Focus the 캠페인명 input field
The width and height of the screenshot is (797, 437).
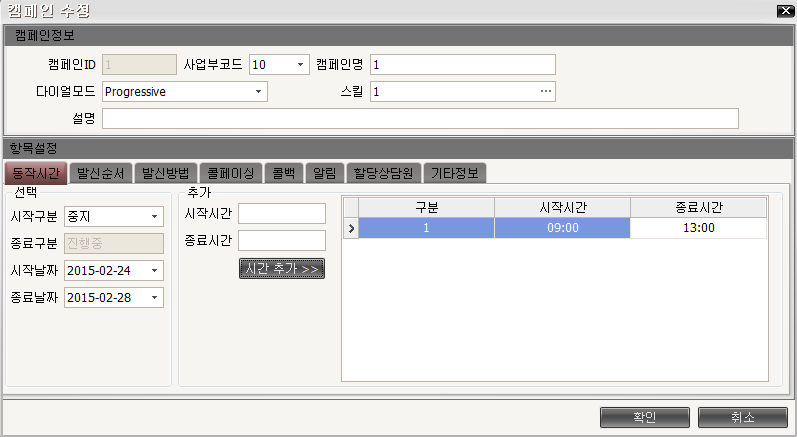[x=463, y=65]
